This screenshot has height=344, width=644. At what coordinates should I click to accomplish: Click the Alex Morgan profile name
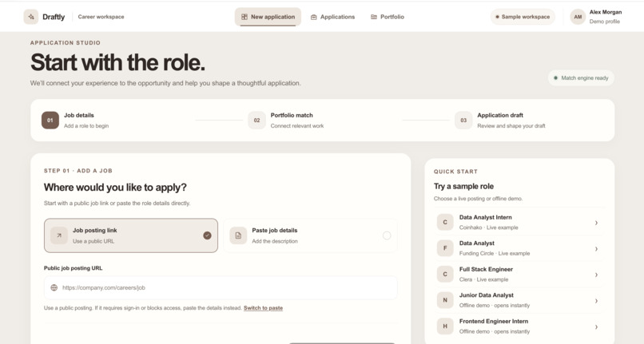click(x=606, y=12)
